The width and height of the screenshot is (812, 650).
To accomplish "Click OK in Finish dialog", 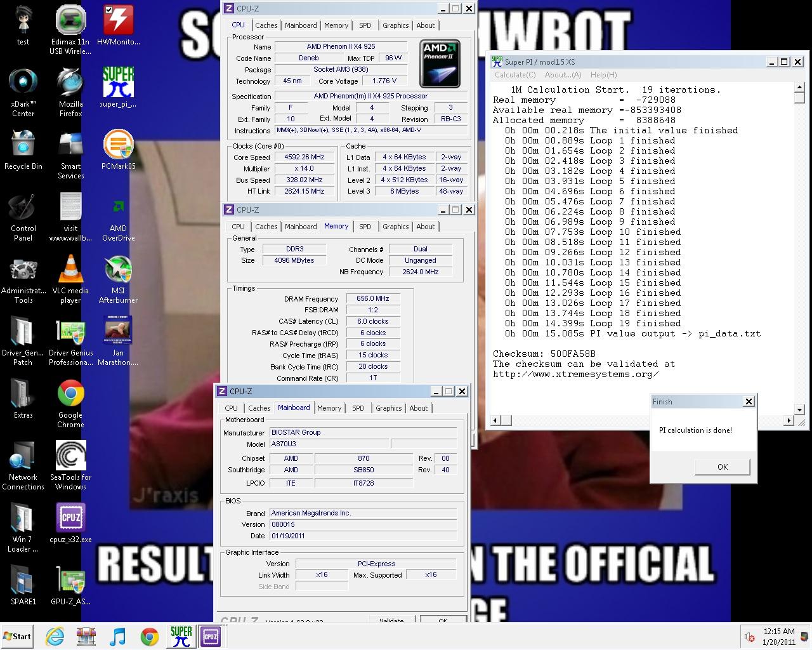I will coord(723,467).
